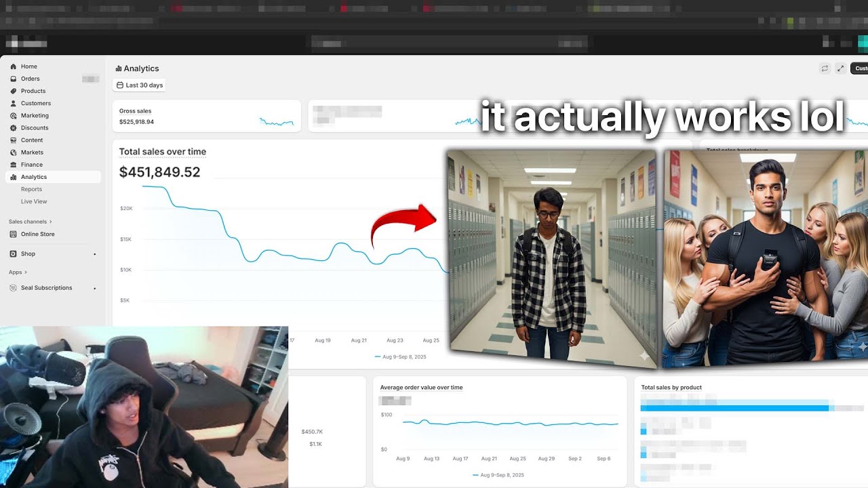868x488 pixels.
Task: Click the calendar icon in date filter
Action: click(x=120, y=85)
